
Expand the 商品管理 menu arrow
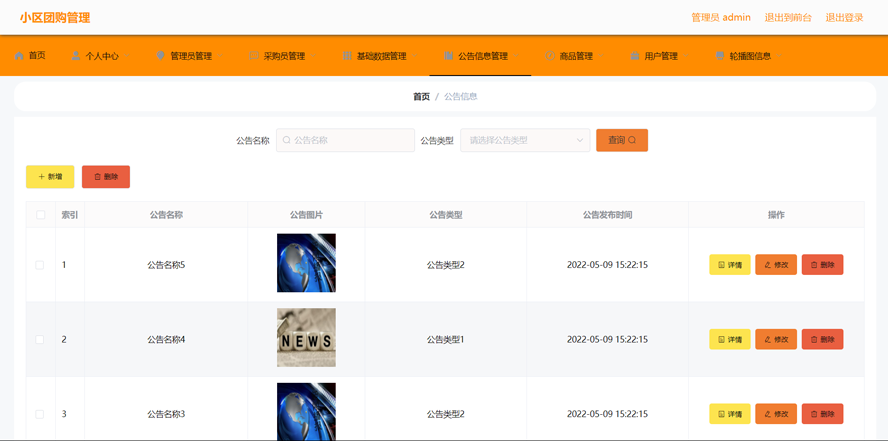(x=601, y=56)
